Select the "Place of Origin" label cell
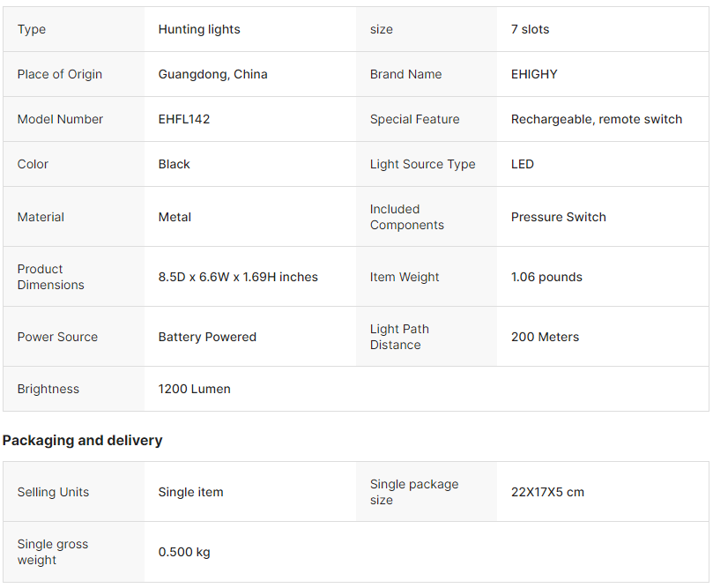Screen dimensions: 713x588 pos(60,74)
